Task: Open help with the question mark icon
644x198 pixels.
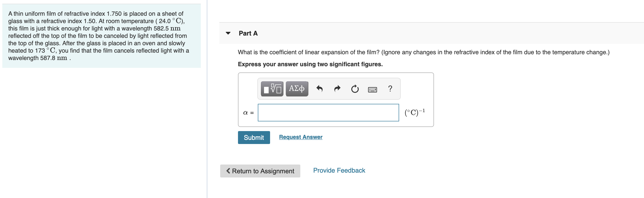Action: tap(390, 89)
